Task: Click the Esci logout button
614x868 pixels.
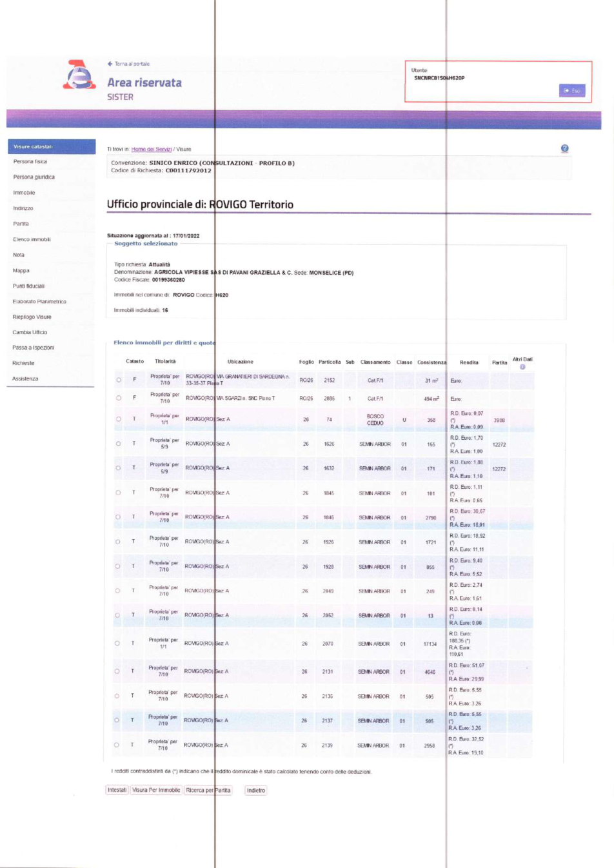Action: click(572, 91)
